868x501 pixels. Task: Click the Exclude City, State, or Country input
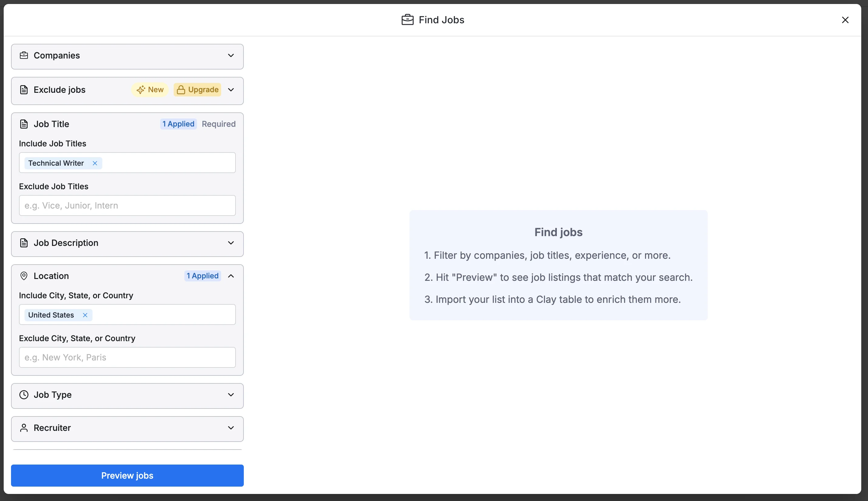pos(127,357)
